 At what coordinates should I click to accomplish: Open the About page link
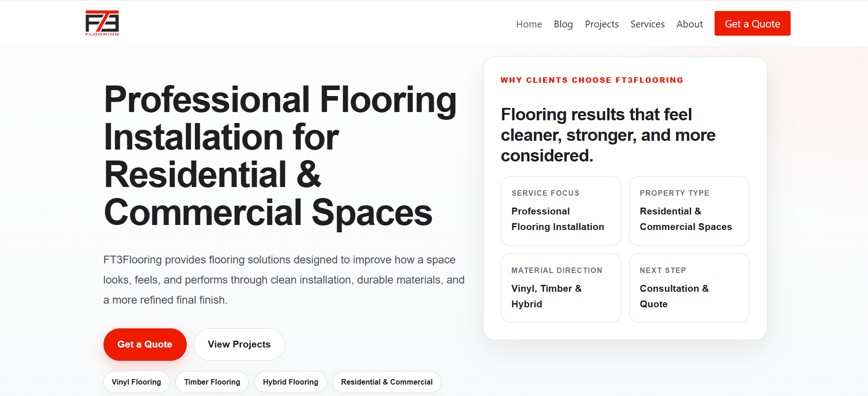coord(689,24)
